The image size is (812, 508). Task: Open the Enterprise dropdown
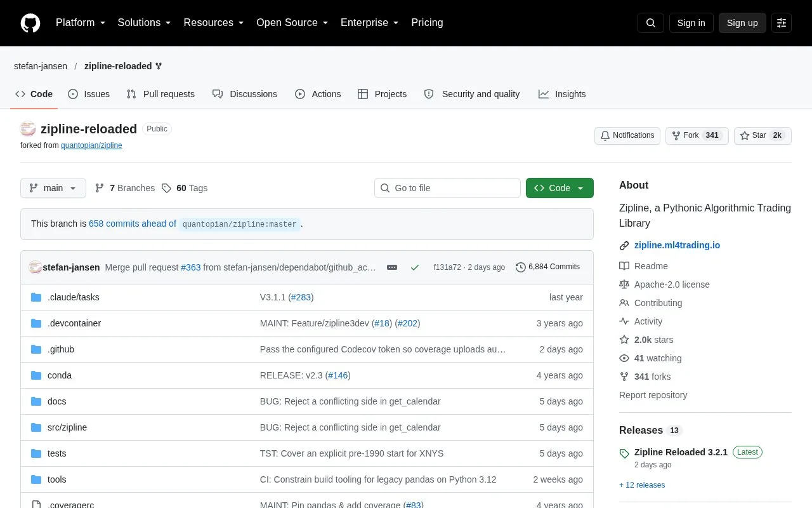(370, 23)
